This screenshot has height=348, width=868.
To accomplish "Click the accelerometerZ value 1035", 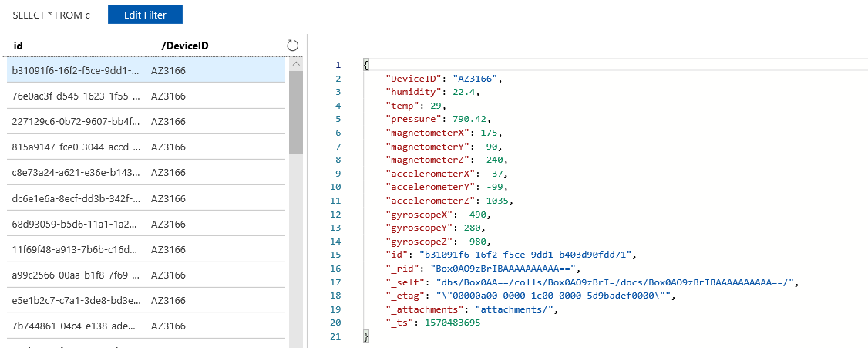I will point(499,201).
